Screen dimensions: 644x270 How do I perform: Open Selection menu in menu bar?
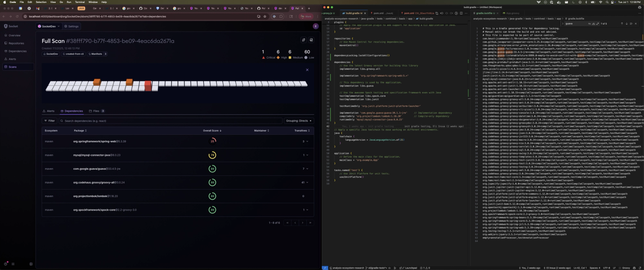click(x=41, y=2)
